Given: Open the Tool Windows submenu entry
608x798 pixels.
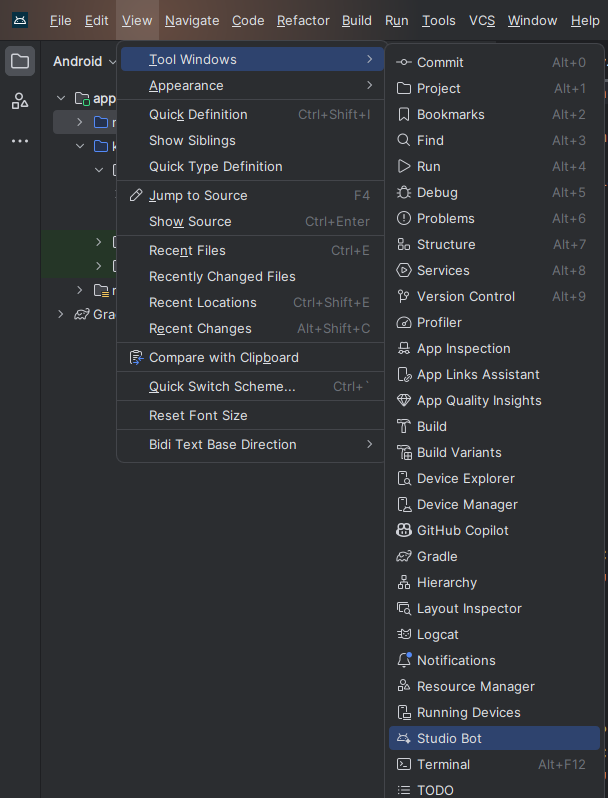Looking at the screenshot, I should click(x=252, y=60).
